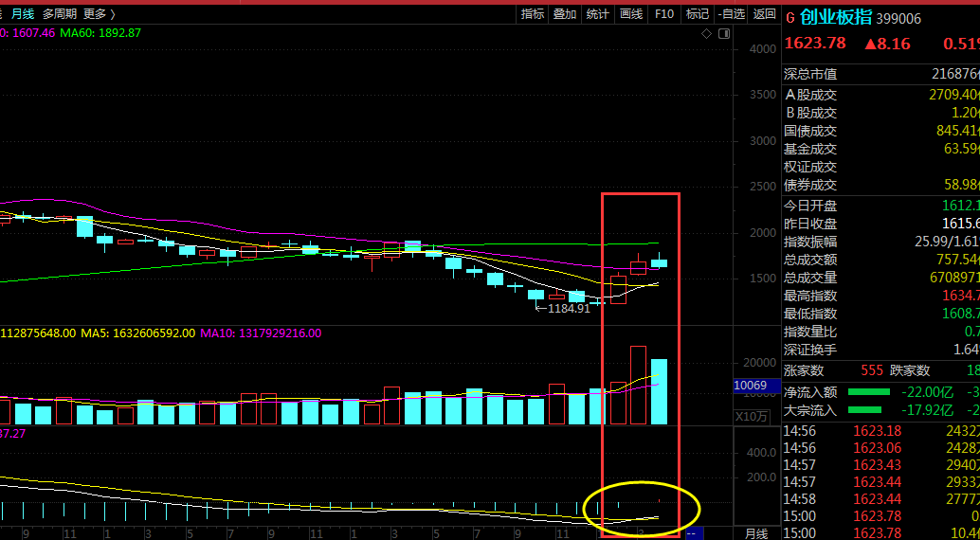Click the current price 1623.78 header
This screenshot has width=980, height=540.
coord(815,44)
